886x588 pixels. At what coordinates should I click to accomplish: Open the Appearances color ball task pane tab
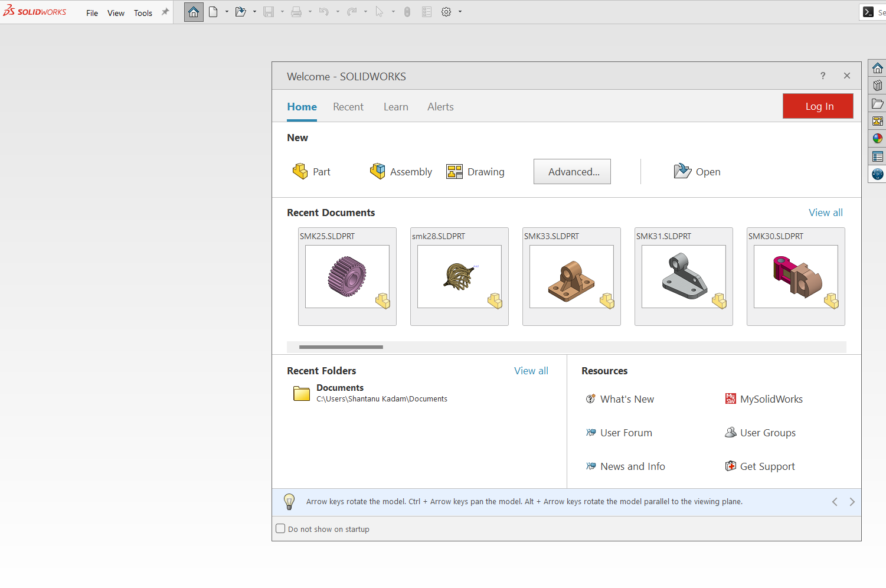click(878, 138)
